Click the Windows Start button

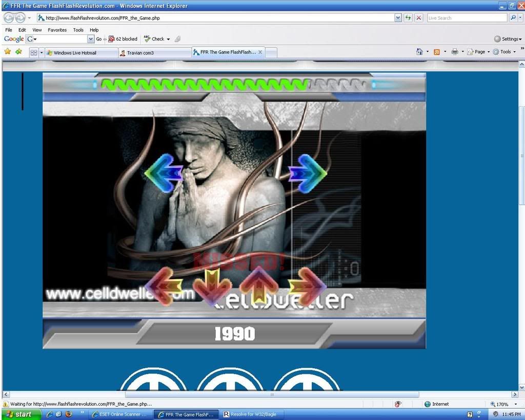tap(21, 414)
